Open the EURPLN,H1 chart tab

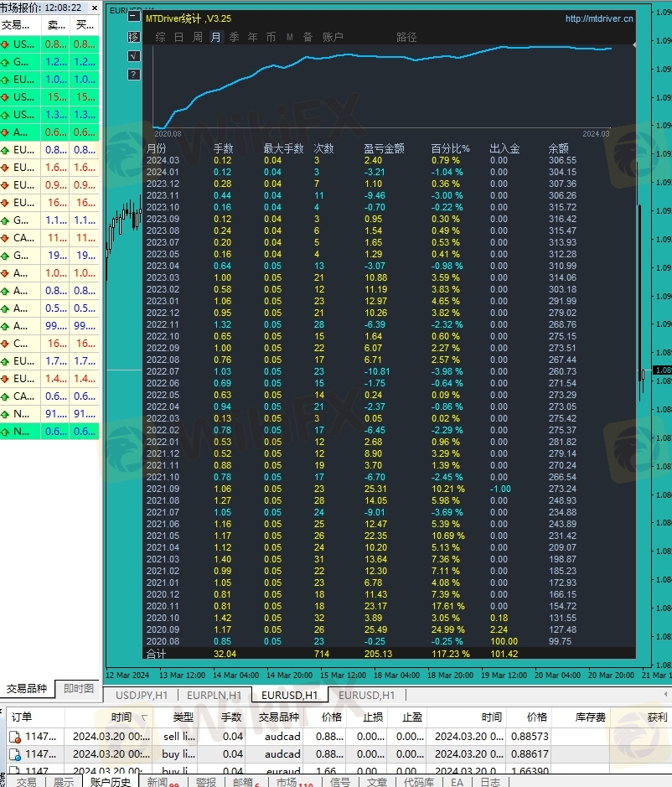215,695
